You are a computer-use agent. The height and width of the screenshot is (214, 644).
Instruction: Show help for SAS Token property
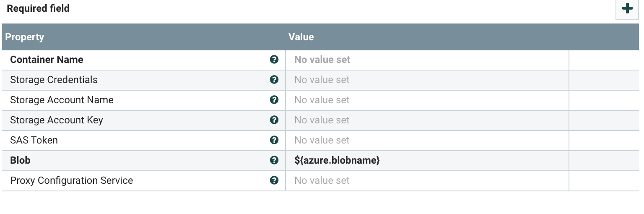coord(274,140)
